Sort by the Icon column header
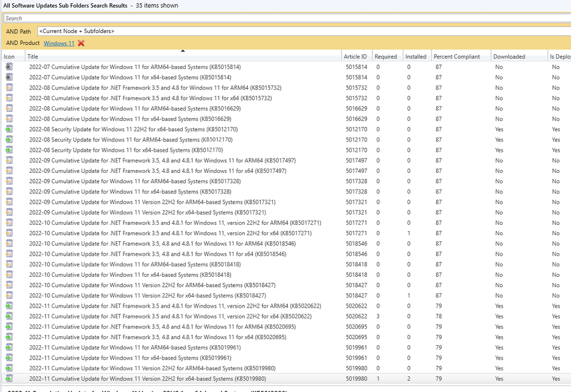 pos(13,56)
